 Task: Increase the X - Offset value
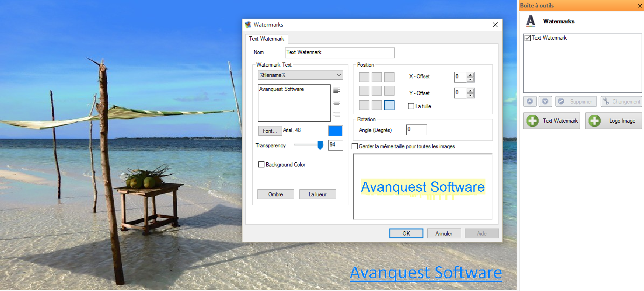tap(471, 75)
